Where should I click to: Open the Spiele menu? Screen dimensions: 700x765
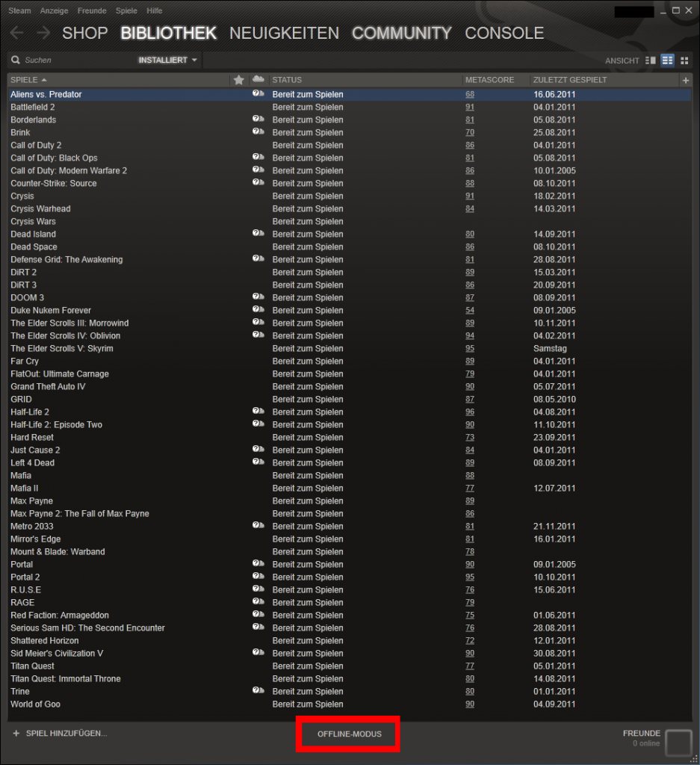(126, 10)
